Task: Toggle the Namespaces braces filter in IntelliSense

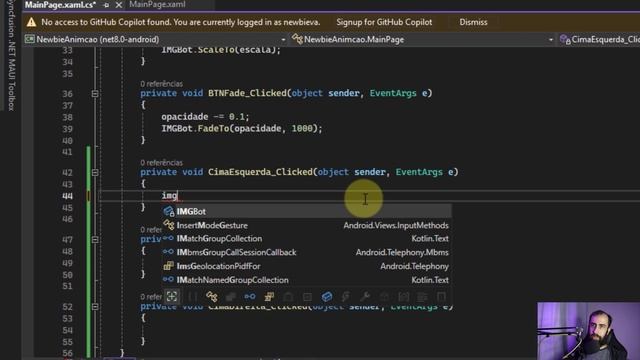Action: (193, 297)
